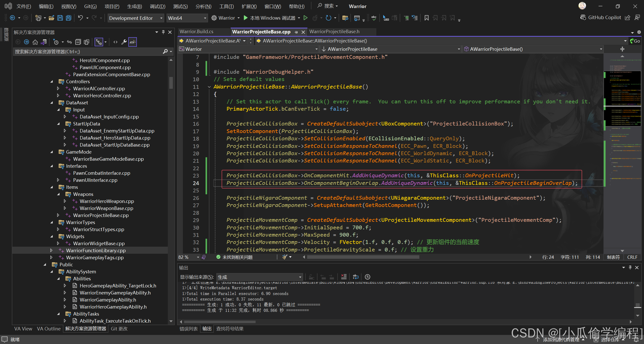
Task: Open the output source dropdown showing 生成
Action: 259,277
